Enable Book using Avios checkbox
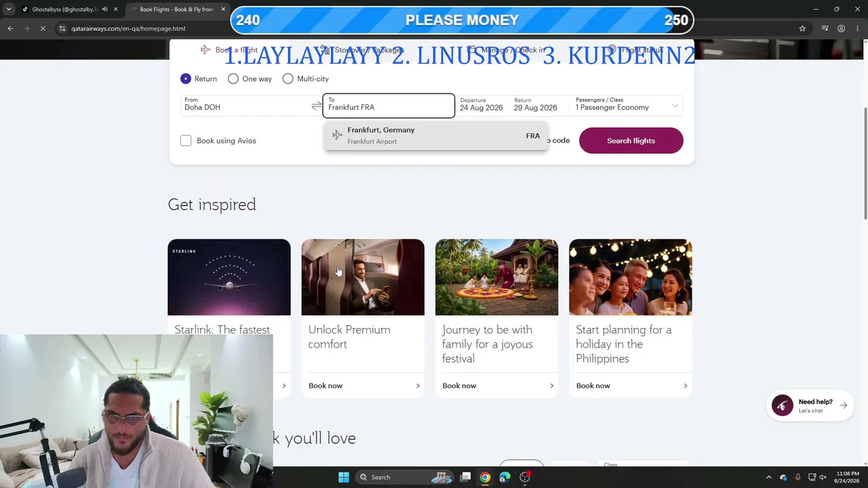The image size is (868, 488). coord(186,140)
